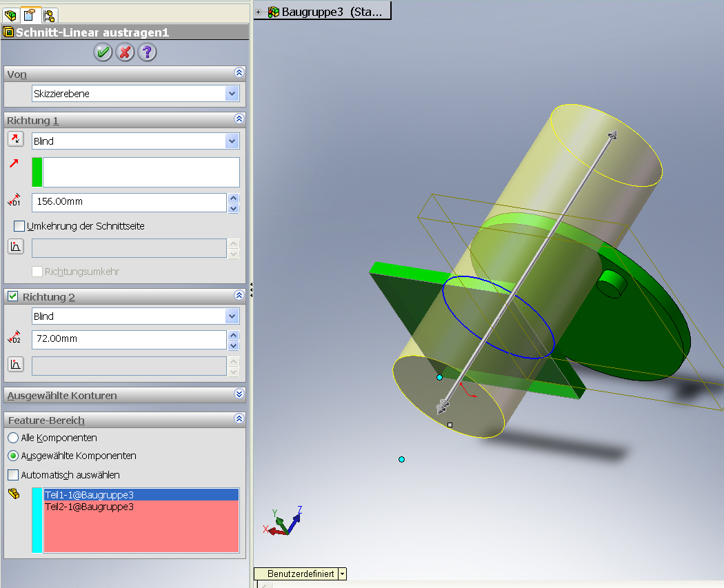Click the lower extrude direction arrow handle
Screen dimensions: 724x588
pos(443,407)
